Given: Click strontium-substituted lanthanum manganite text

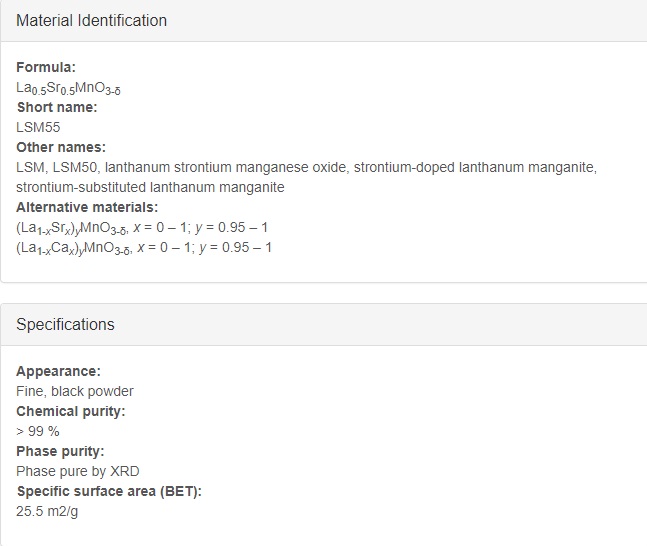Looking at the screenshot, I should [150, 187].
